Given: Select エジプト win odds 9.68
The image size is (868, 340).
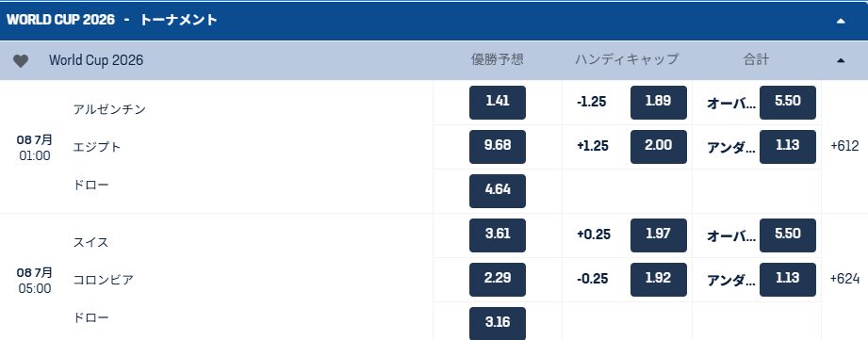Looking at the screenshot, I should 497,147.
